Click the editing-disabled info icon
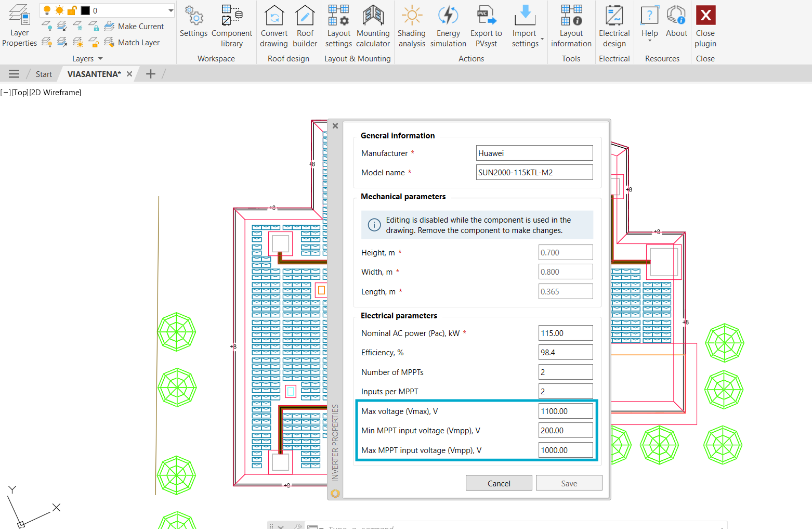The width and height of the screenshot is (812, 529). click(x=374, y=225)
